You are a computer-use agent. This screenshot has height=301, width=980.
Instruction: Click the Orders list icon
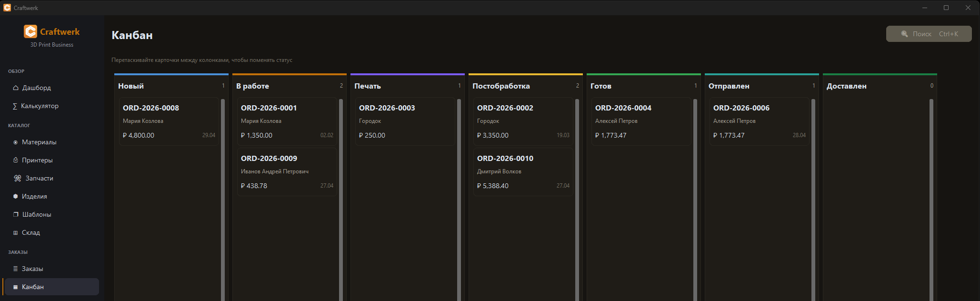pyautogui.click(x=16, y=269)
